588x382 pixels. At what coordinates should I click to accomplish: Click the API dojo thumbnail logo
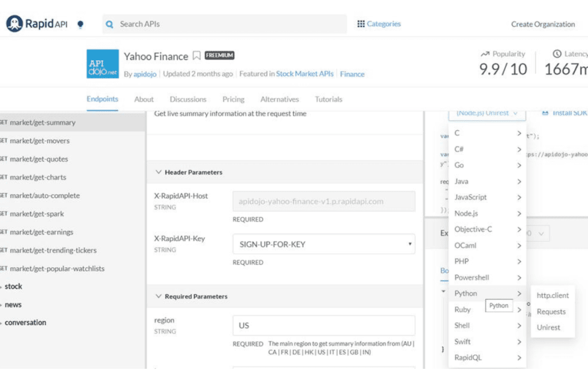tap(102, 64)
